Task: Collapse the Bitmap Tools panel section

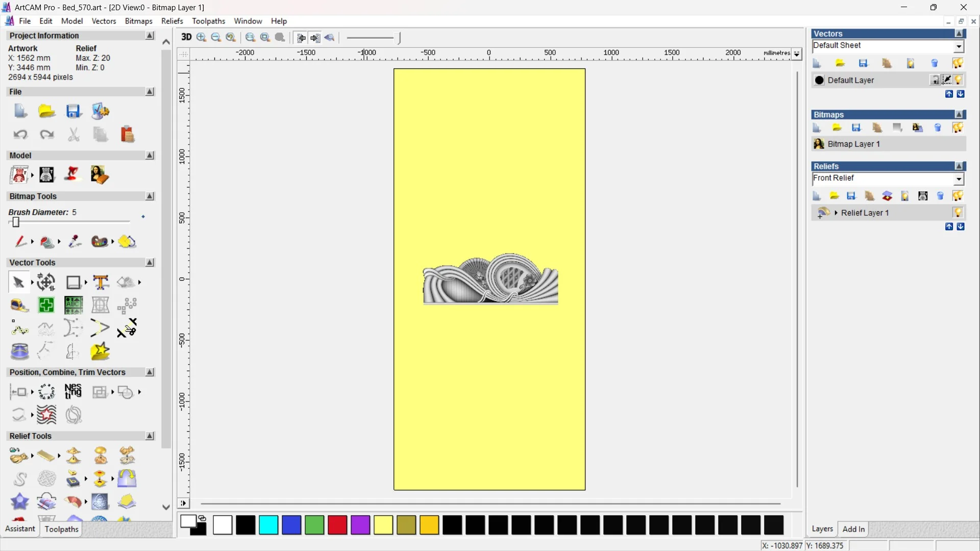Action: click(150, 196)
